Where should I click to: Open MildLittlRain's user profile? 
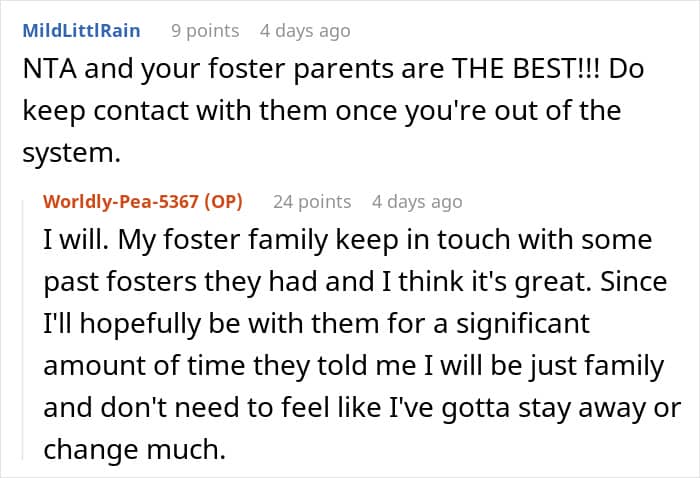point(81,31)
